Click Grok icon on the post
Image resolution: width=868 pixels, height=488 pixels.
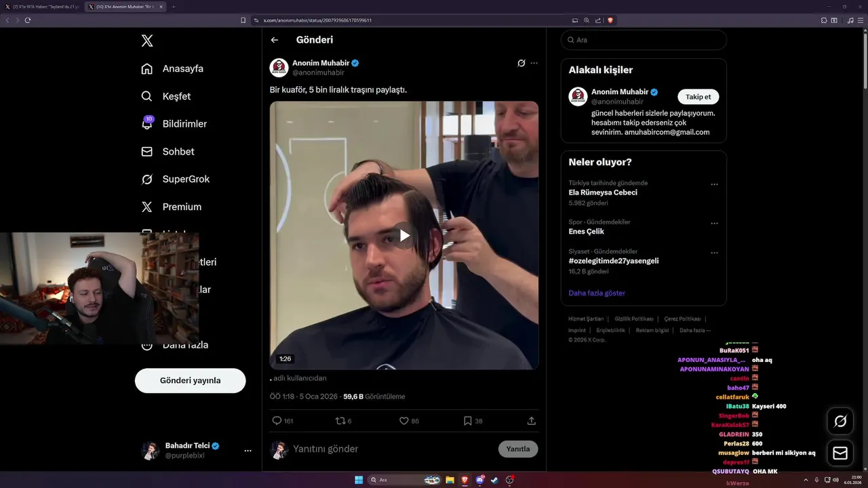pos(521,63)
